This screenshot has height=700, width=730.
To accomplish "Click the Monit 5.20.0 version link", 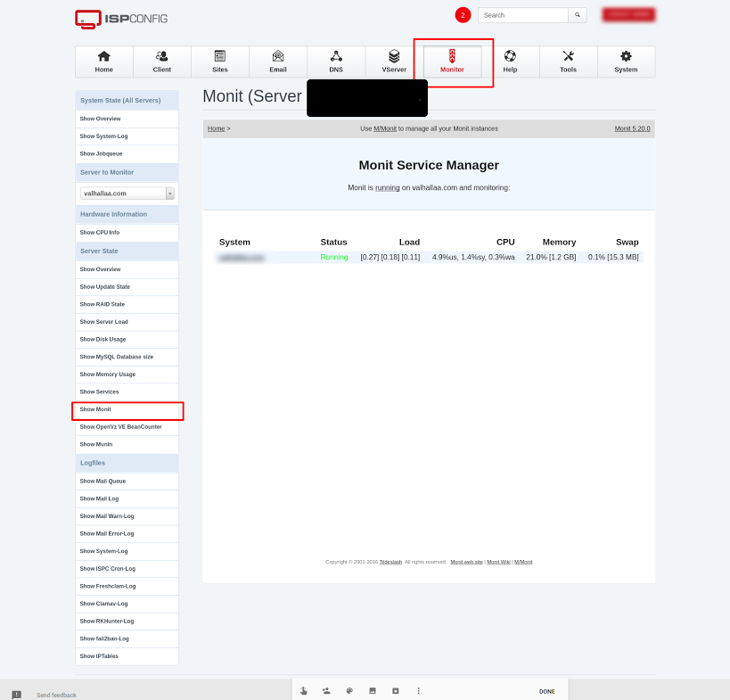I will pos(632,128).
